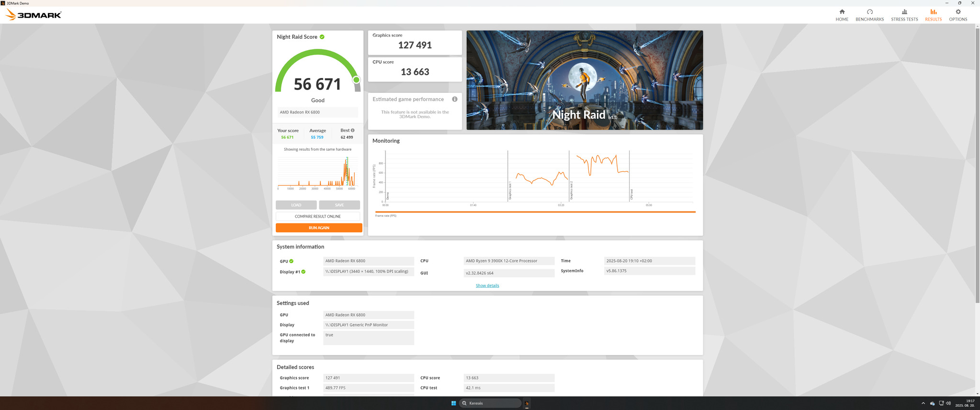Image resolution: width=980 pixels, height=410 pixels.
Task: Click the score distribution histogram
Action: tap(317, 172)
